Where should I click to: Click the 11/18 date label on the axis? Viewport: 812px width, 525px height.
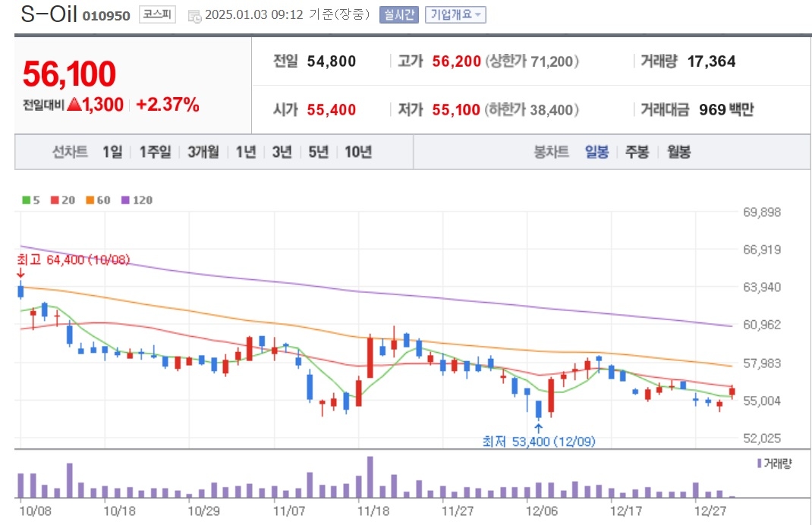tap(373, 511)
